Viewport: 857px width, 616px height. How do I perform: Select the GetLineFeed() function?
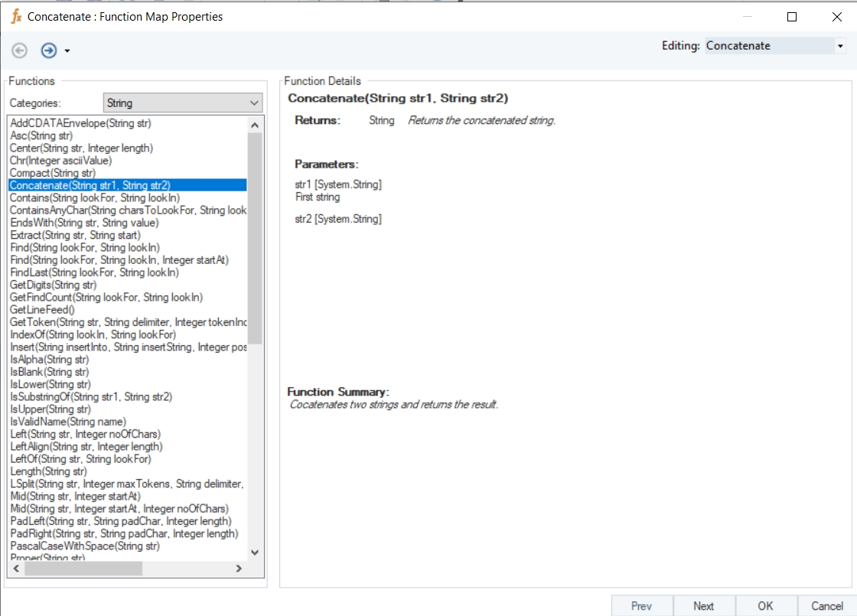(42, 310)
